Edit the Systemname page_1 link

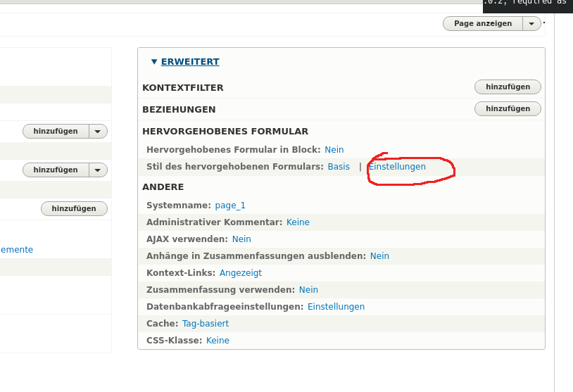tap(230, 206)
